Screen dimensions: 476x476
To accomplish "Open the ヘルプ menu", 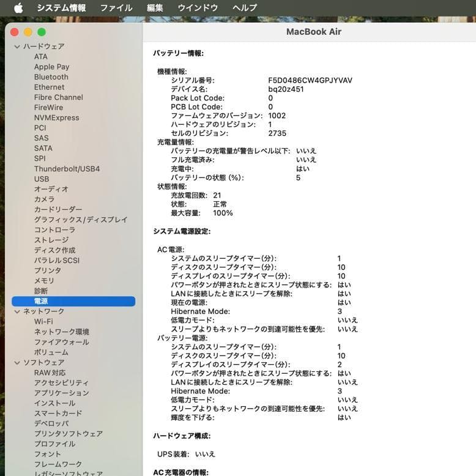I will coord(245,7).
